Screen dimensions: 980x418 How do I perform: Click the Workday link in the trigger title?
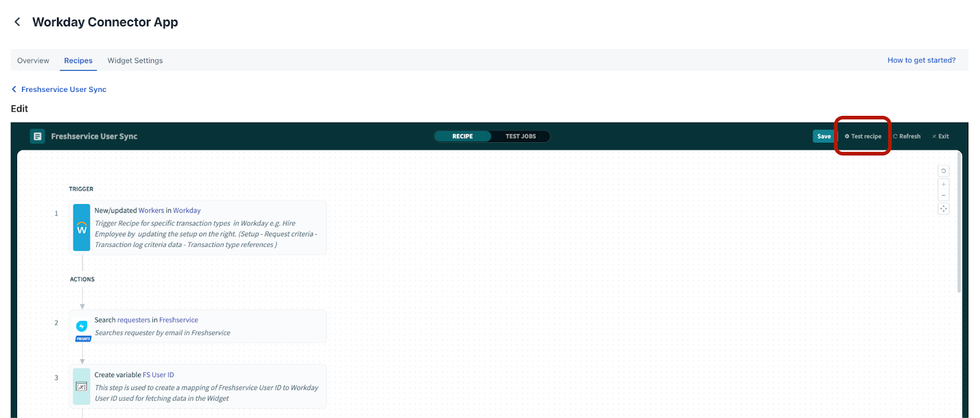(x=187, y=210)
